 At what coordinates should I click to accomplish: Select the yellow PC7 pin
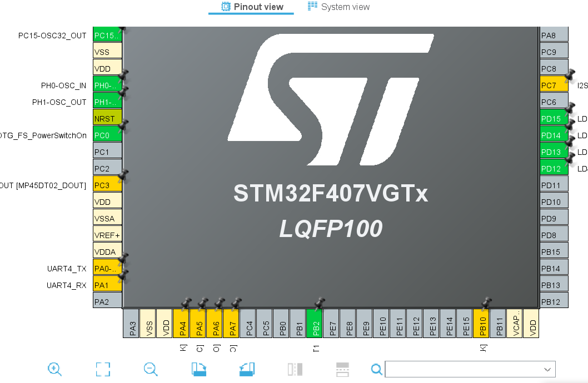(554, 85)
